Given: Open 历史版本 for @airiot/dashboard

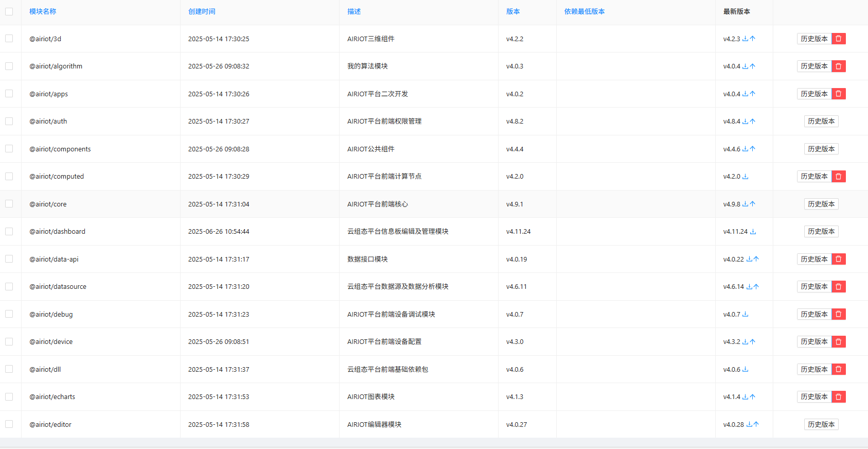Looking at the screenshot, I should 821,231.
